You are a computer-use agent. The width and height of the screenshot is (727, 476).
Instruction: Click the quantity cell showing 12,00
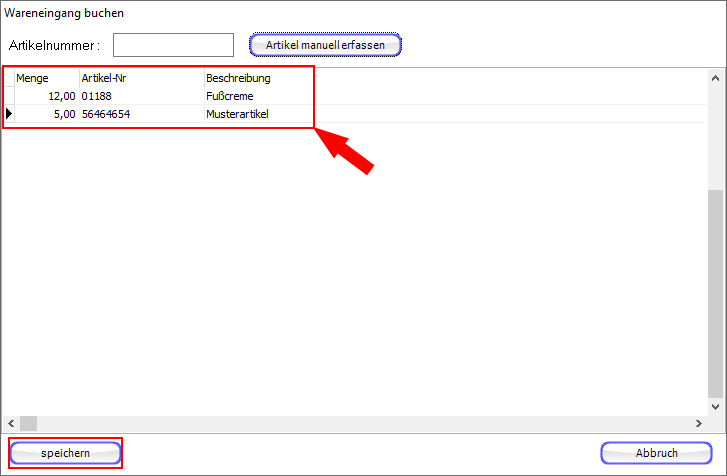click(x=45, y=96)
